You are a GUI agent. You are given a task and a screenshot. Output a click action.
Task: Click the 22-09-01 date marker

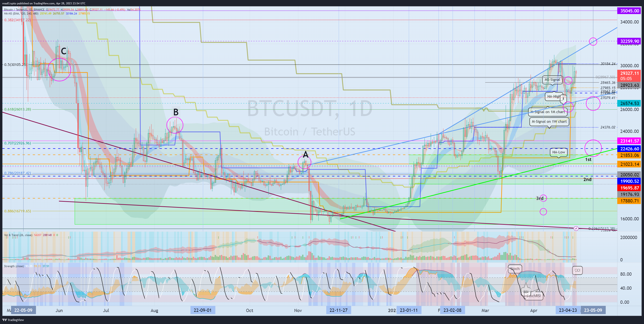tap(202, 310)
